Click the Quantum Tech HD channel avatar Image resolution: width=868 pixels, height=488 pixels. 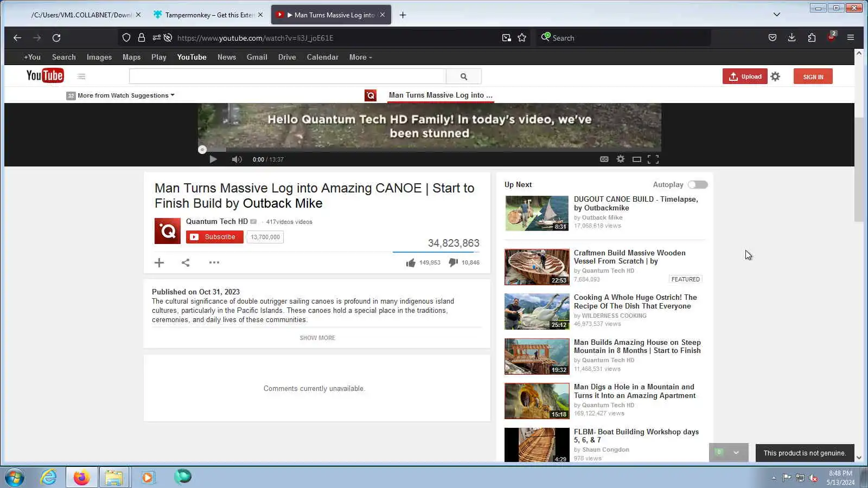coord(168,231)
